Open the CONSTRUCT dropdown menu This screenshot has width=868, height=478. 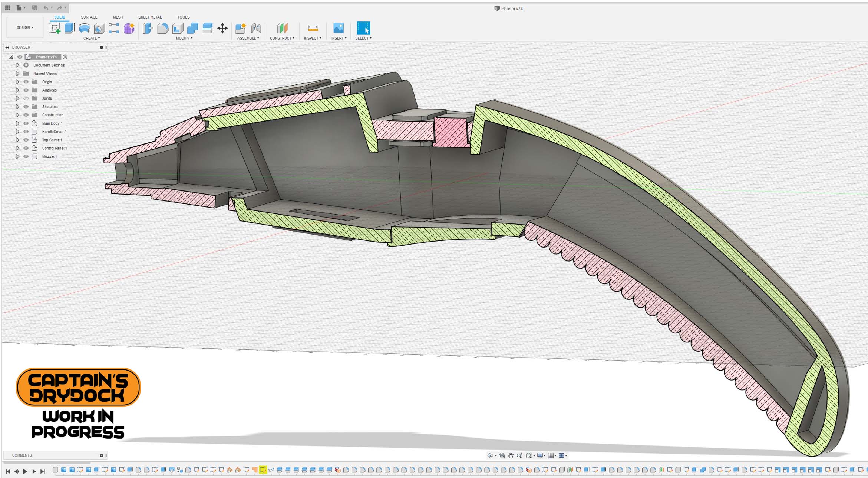282,38
